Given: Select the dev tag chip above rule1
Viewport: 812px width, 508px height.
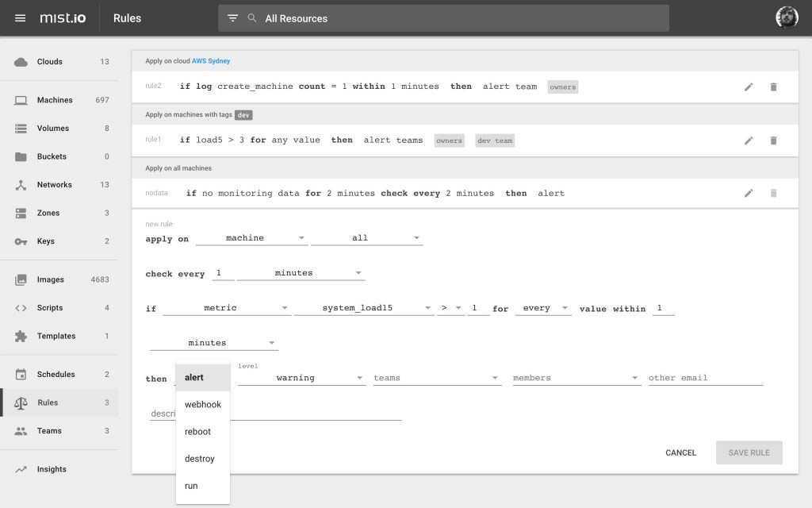Looking at the screenshot, I should point(243,114).
